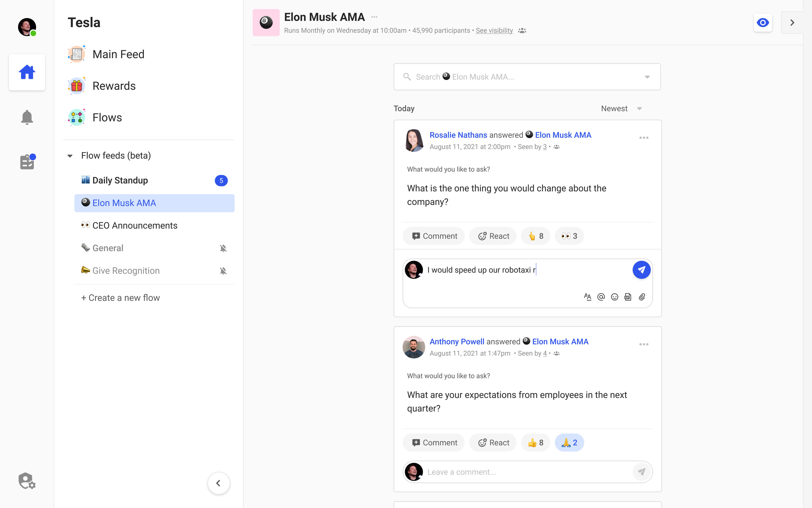Select Give Recognition flow
This screenshot has height=508, width=812.
point(154,271)
